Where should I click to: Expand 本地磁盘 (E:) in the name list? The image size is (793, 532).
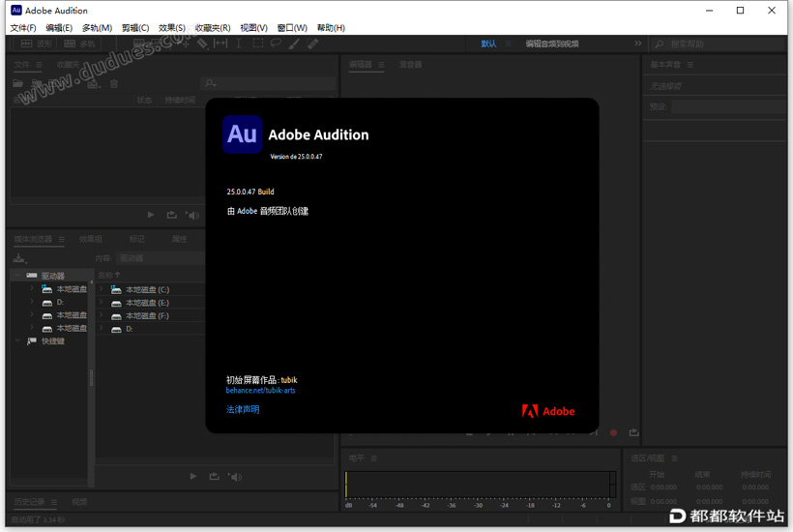(102, 303)
